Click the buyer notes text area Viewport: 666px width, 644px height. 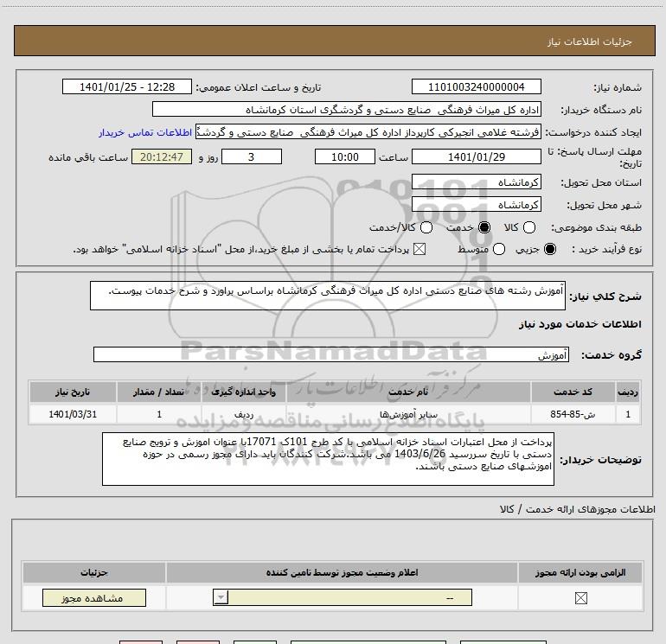click(328, 459)
